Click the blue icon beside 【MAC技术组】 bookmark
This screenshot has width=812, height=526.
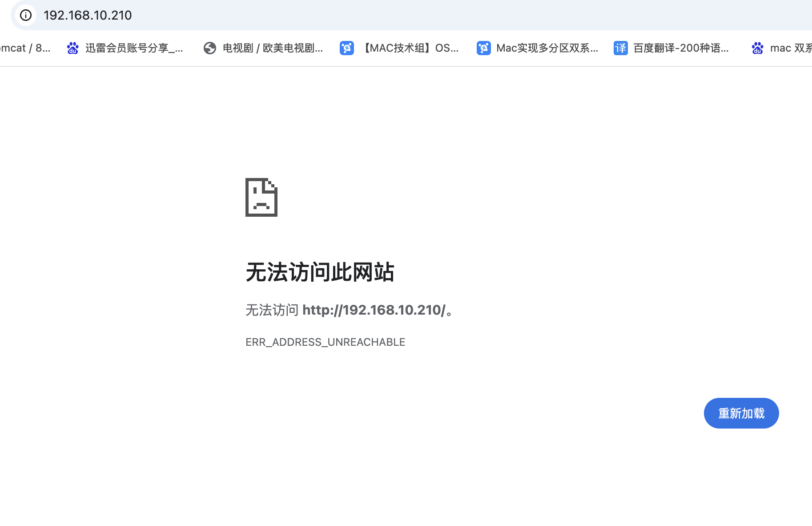[347, 48]
